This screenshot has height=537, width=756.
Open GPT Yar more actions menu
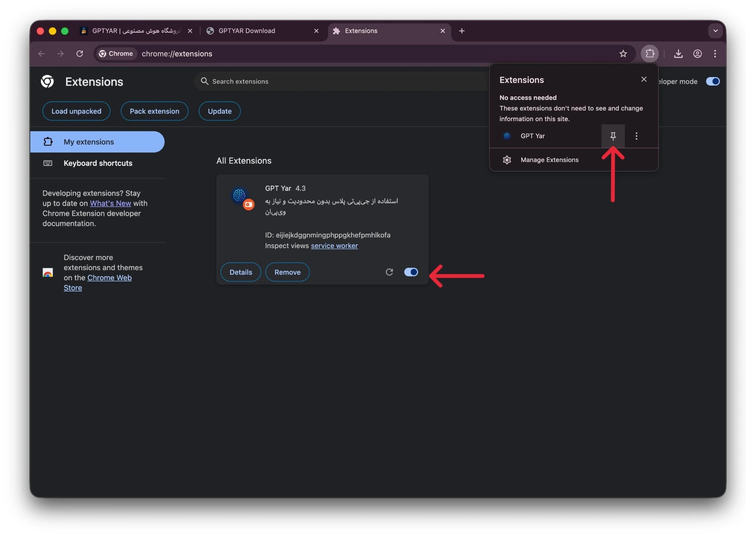click(636, 136)
